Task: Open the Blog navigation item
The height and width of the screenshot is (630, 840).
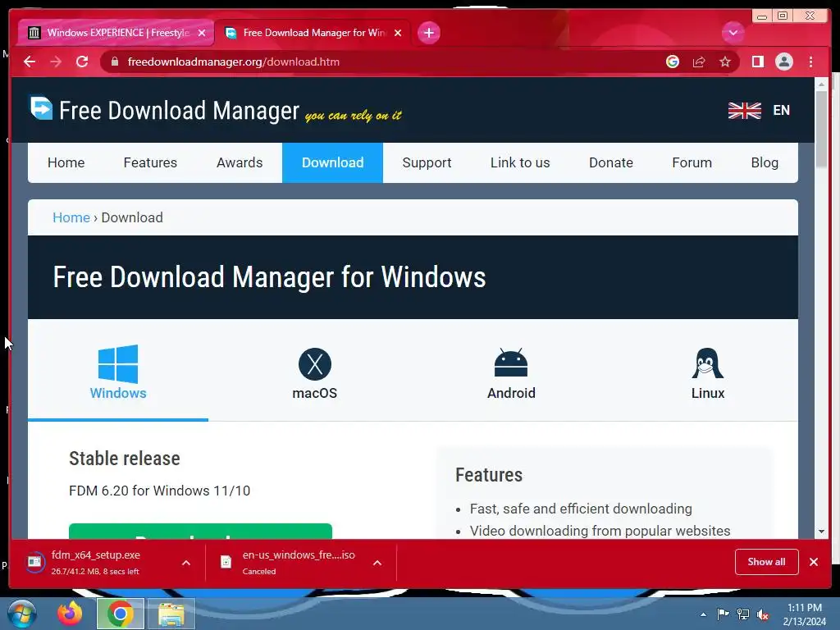Action: point(765,162)
